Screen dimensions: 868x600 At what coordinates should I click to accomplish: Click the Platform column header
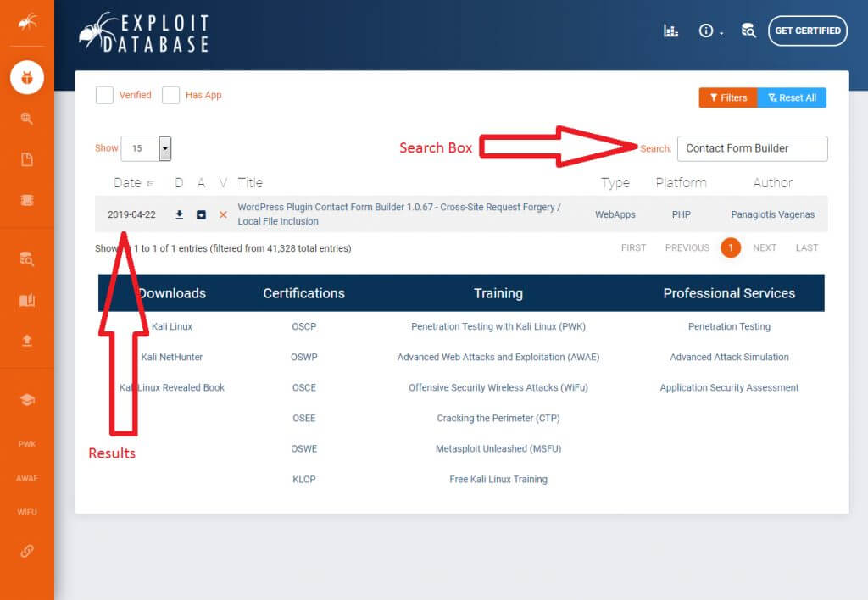click(681, 183)
